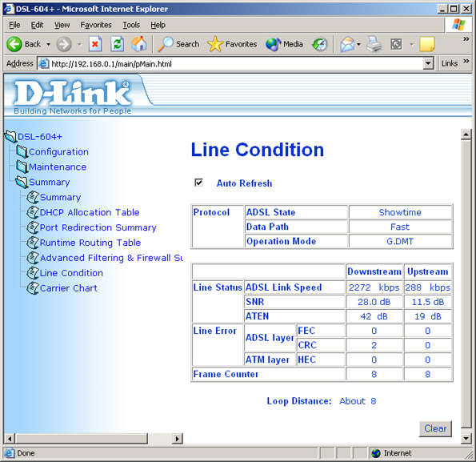Uncheck the Auto Refresh checkbox
The image size is (476, 462).
click(x=198, y=183)
